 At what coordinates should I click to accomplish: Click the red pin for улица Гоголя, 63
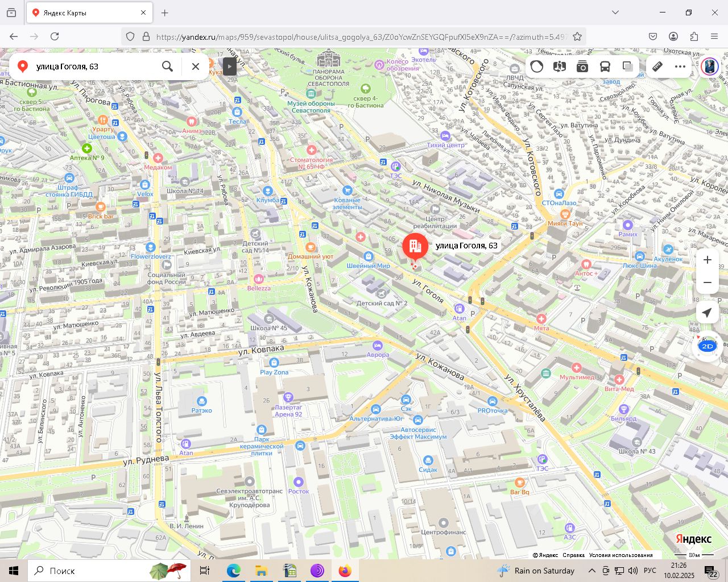click(x=415, y=247)
